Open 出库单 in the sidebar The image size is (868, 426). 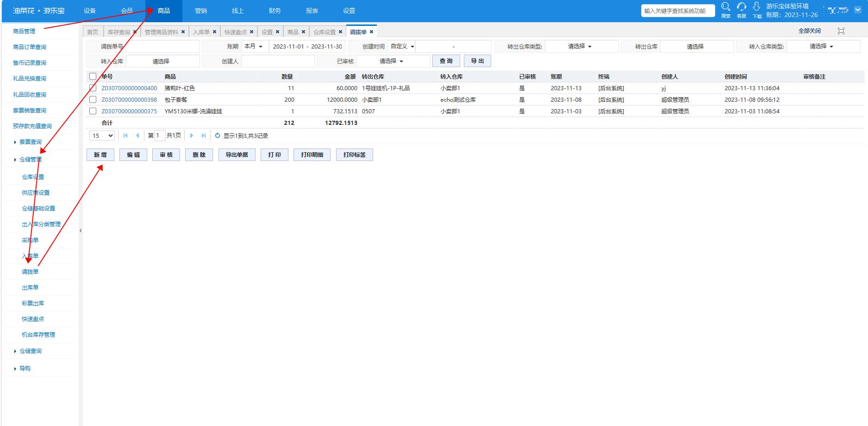point(30,288)
